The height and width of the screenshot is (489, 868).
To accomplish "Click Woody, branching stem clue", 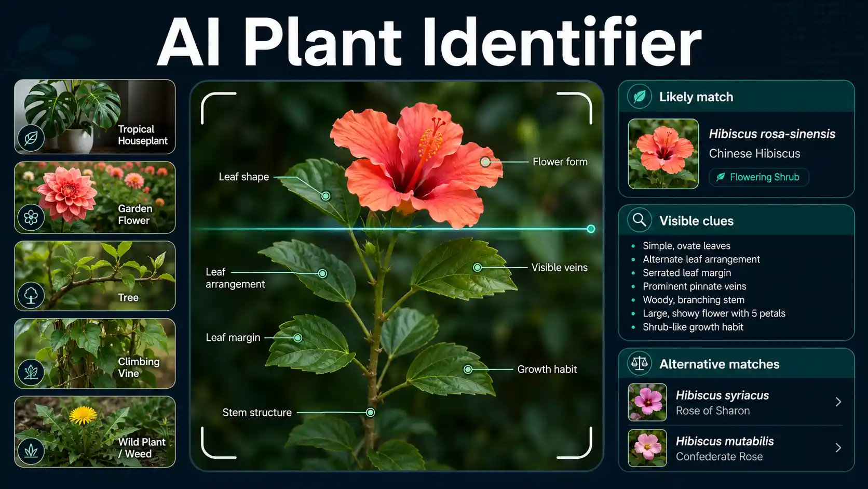I will point(693,300).
